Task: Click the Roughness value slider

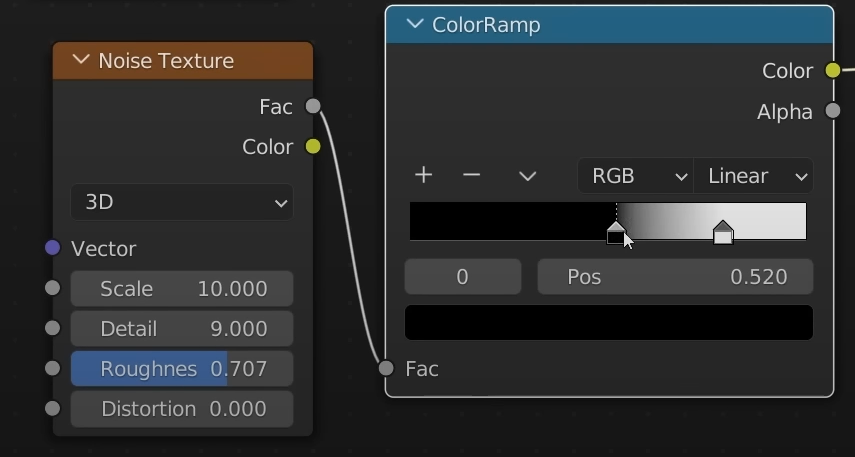Action: [x=182, y=368]
